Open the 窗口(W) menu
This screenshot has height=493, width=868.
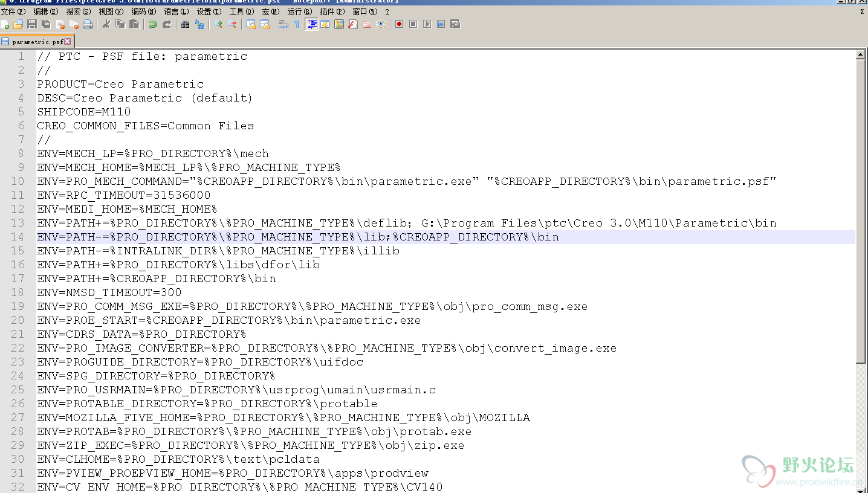(364, 11)
